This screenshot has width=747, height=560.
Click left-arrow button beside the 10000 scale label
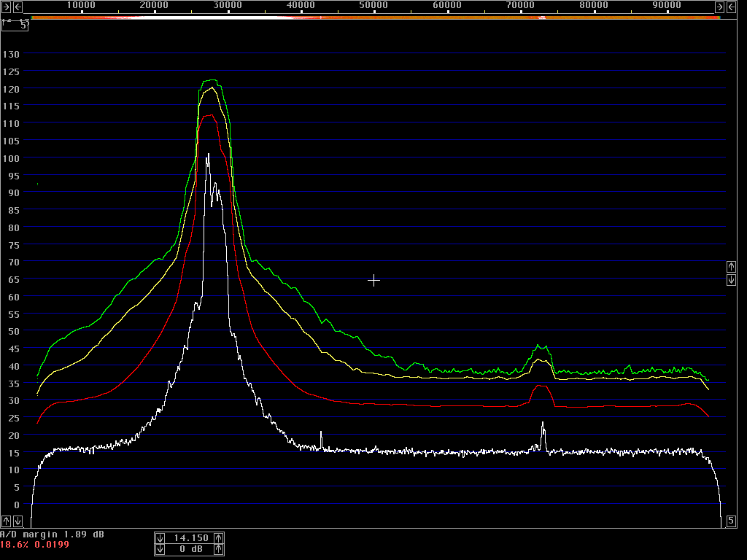click(18, 7)
